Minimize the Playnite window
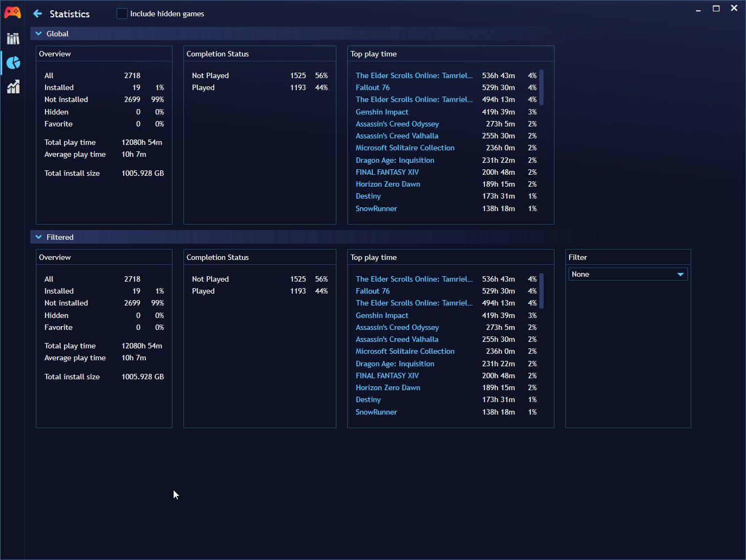The image size is (746, 560). (698, 9)
